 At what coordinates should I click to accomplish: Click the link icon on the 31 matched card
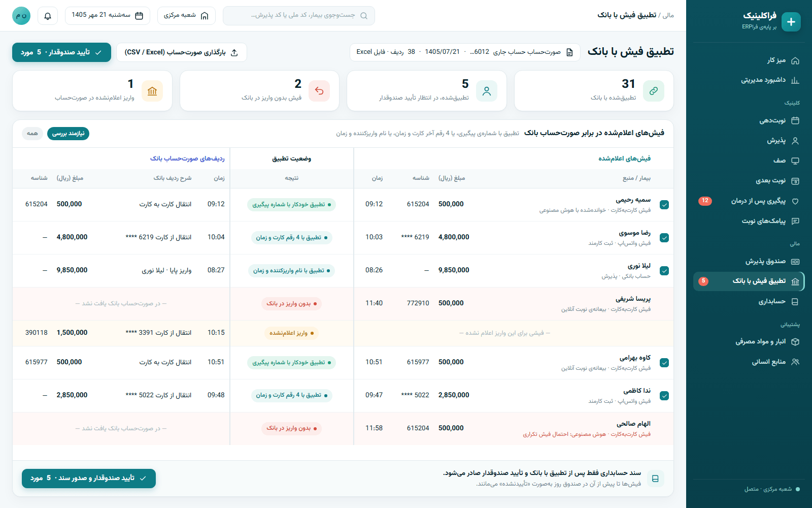[x=654, y=91]
